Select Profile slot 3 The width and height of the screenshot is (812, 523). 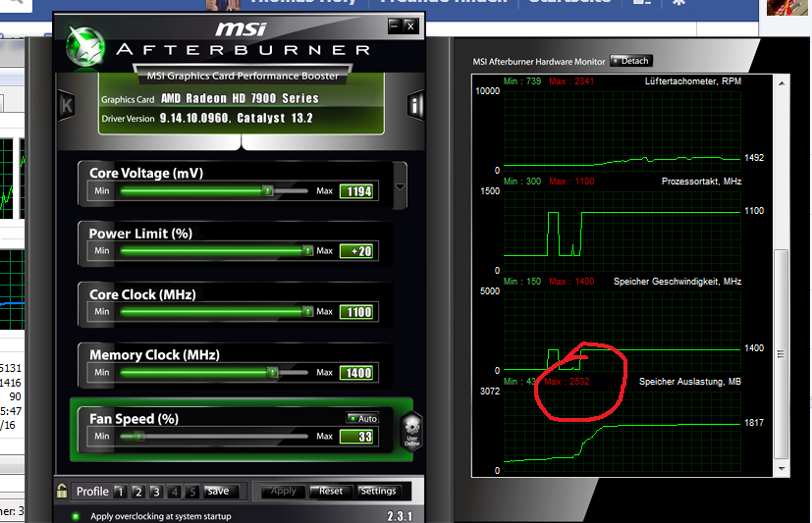(x=156, y=492)
